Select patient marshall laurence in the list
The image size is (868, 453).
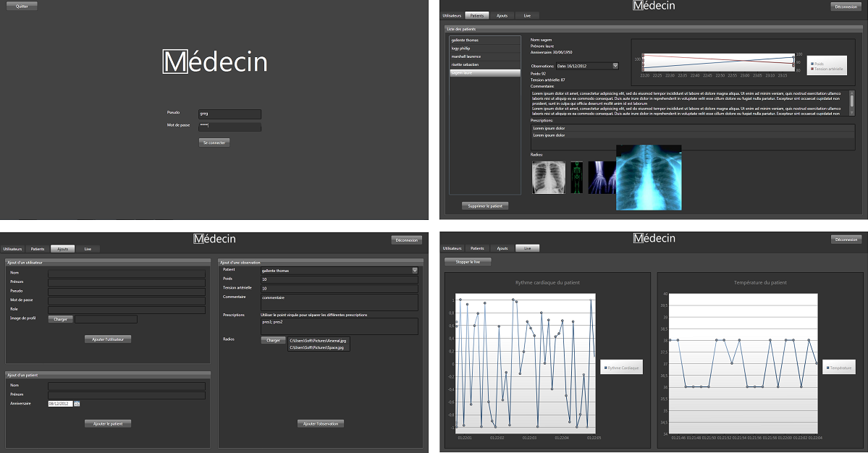(x=485, y=56)
